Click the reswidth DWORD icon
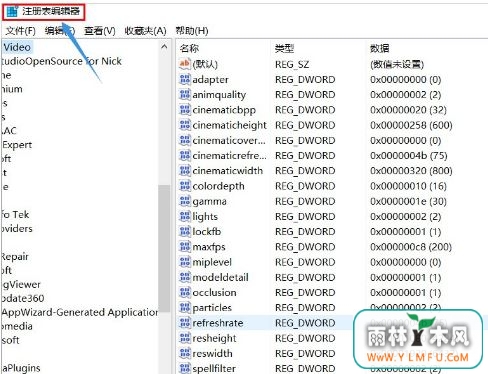This screenshot has height=374, width=488. click(x=185, y=353)
